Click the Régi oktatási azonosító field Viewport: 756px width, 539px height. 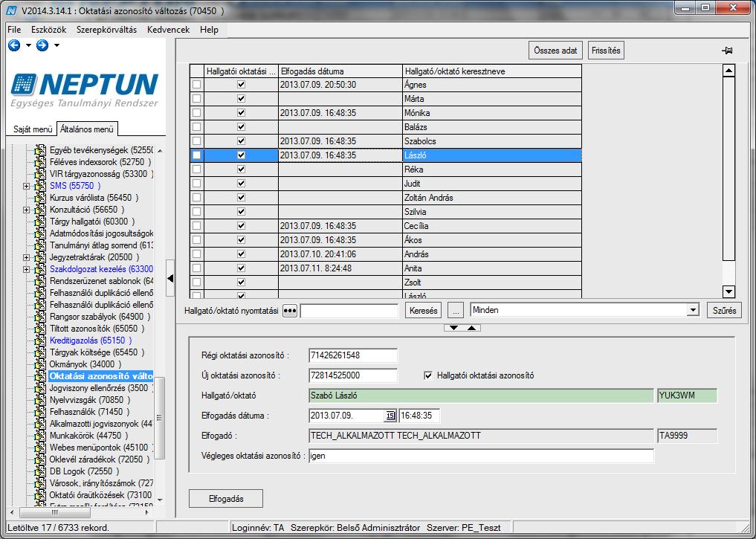pyautogui.click(x=353, y=355)
